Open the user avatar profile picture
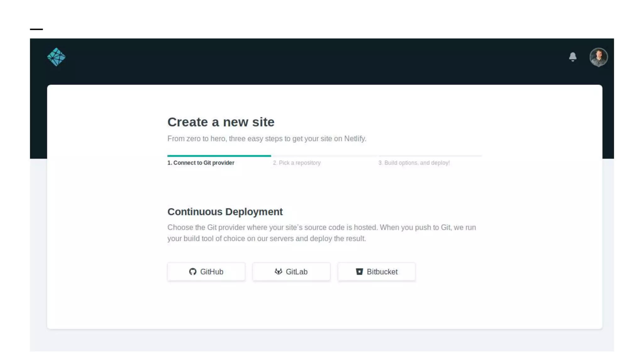 point(598,57)
